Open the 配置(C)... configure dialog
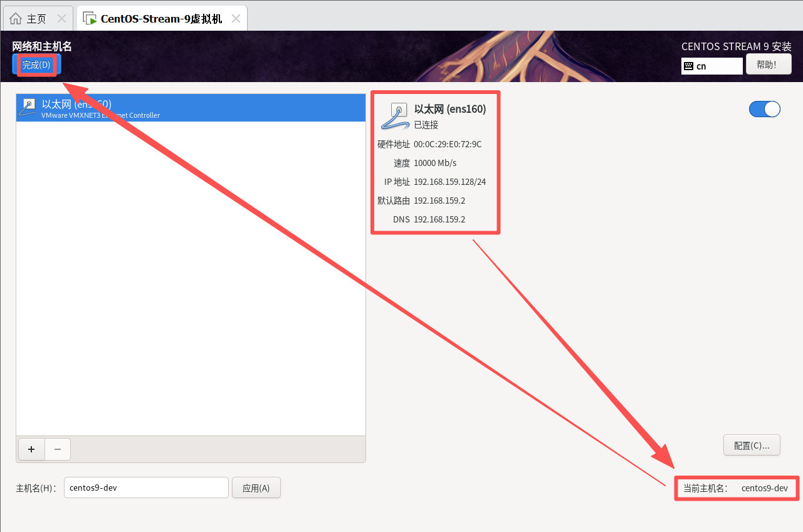This screenshot has height=532, width=803. tap(752, 446)
